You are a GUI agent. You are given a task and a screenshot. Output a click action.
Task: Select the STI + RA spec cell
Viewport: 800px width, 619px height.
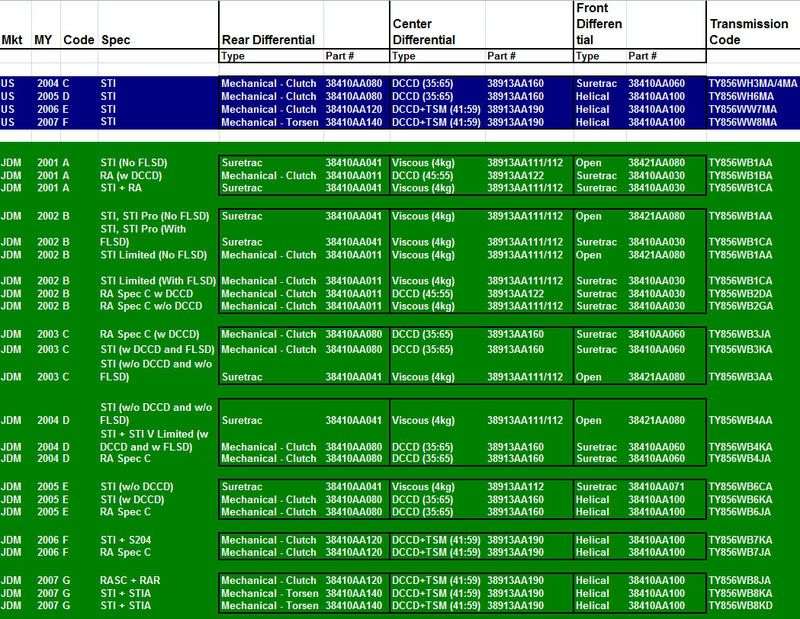(x=121, y=186)
